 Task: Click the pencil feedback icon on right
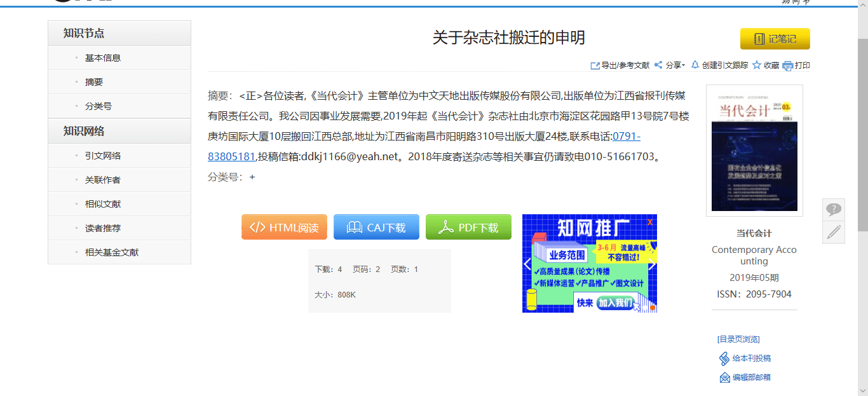(x=833, y=232)
